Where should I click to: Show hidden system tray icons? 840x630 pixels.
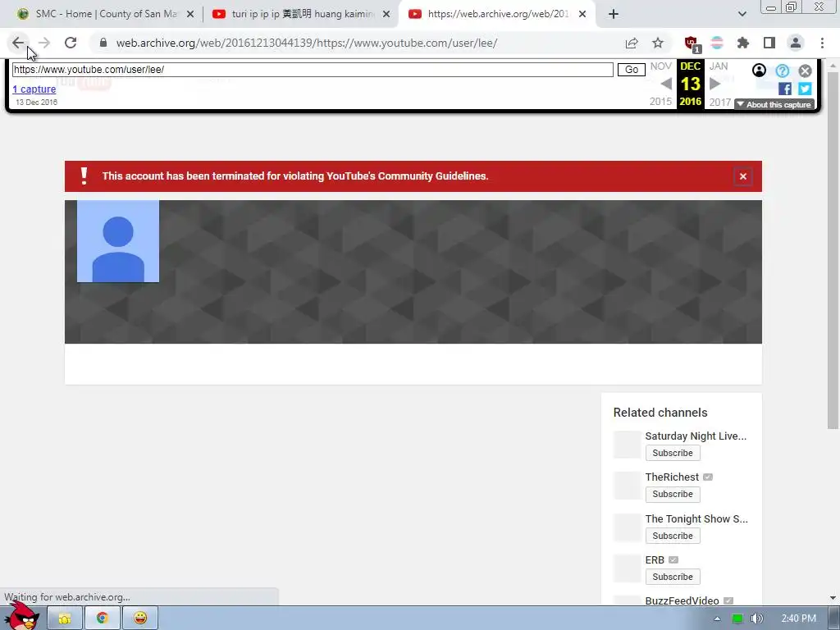[717, 619]
